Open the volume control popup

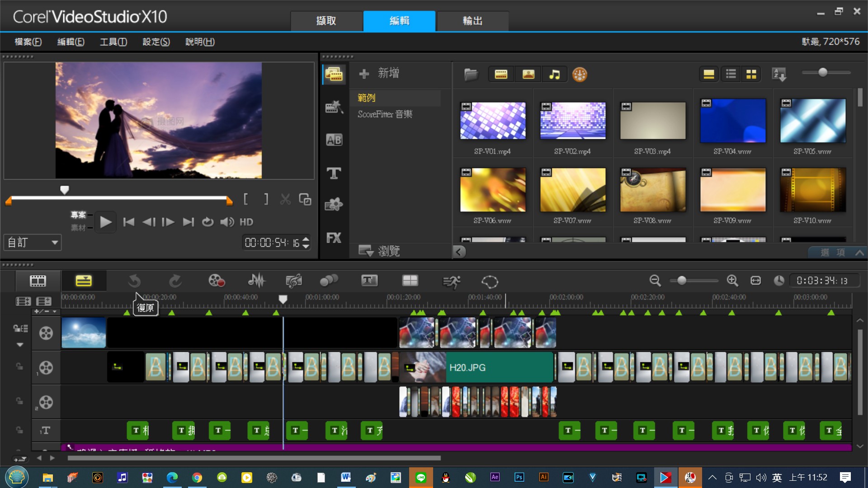click(x=227, y=222)
